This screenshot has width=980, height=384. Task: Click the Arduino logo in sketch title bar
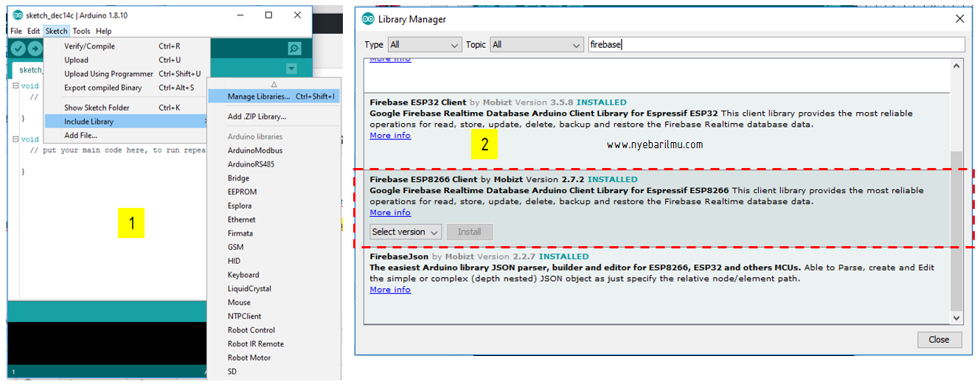coord(18,15)
